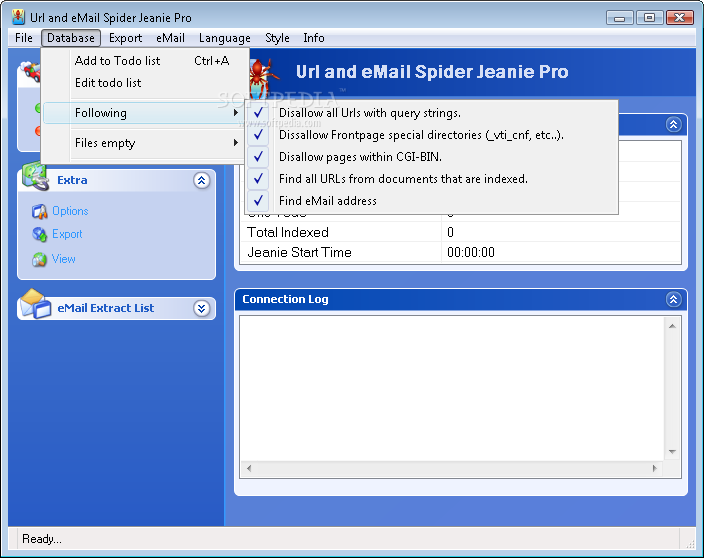Toggle Find all URLs from indexed documents
Screen dimensions: 704x558
pos(431,179)
